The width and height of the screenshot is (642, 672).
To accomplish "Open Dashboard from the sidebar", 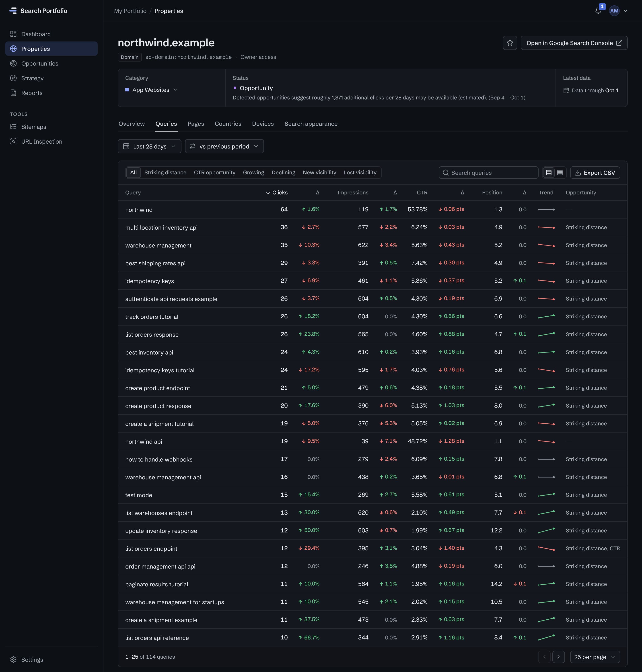I will pos(51,34).
